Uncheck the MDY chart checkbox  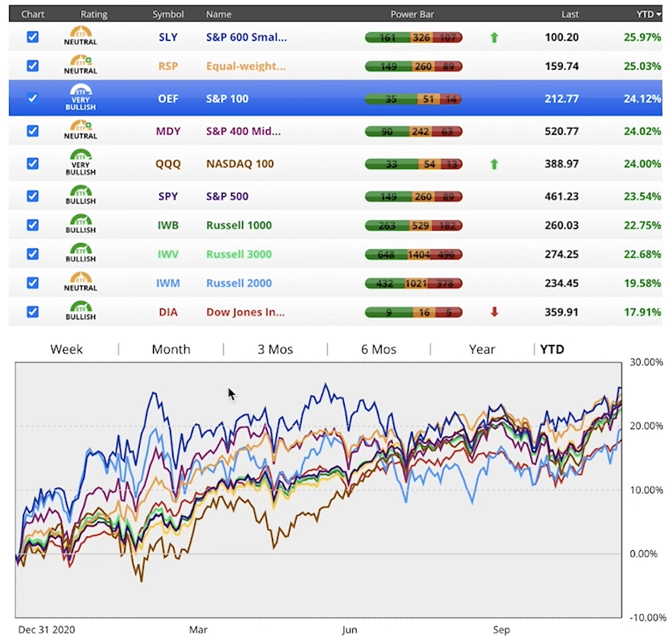pos(33,131)
